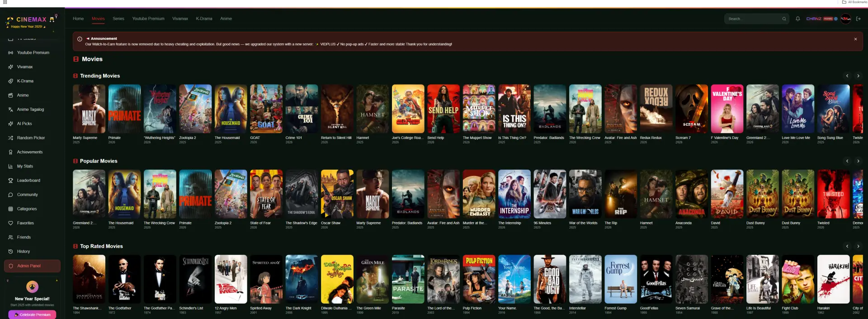Open The Internship poster
The width and height of the screenshot is (868, 319).
(514, 194)
